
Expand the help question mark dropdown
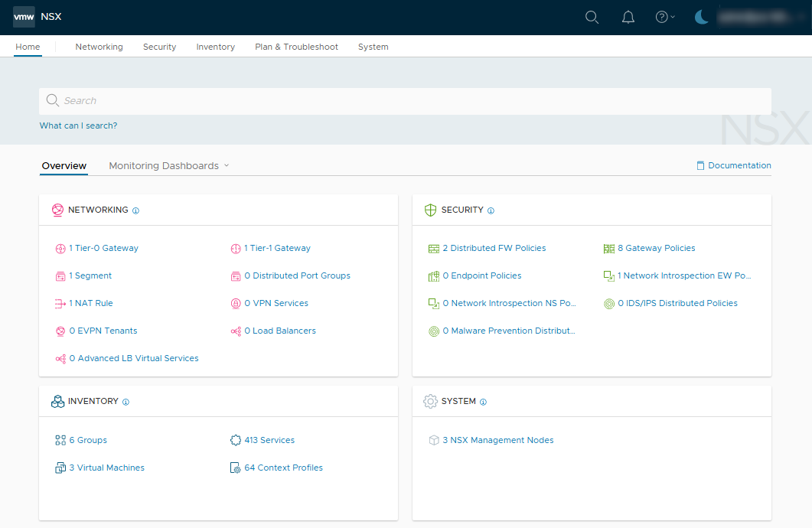coord(665,18)
